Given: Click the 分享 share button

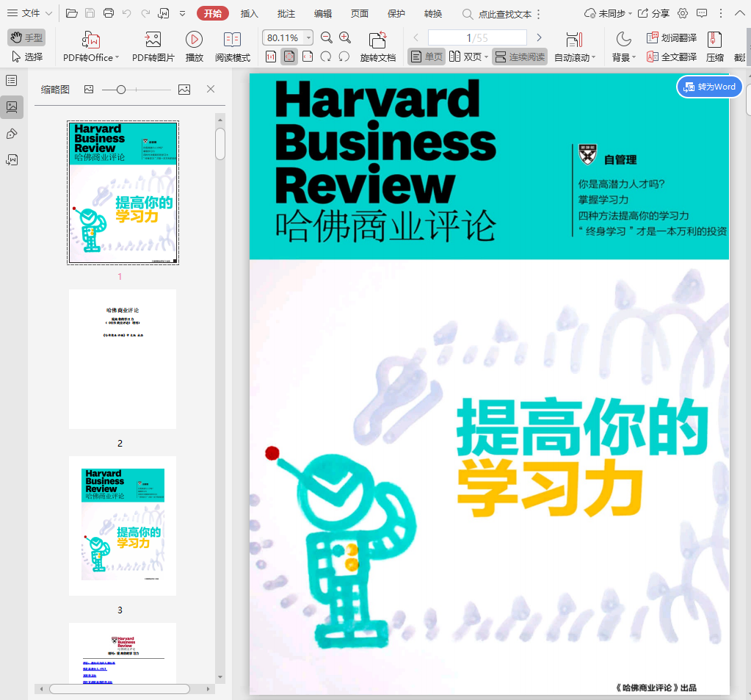Looking at the screenshot, I should [x=654, y=13].
